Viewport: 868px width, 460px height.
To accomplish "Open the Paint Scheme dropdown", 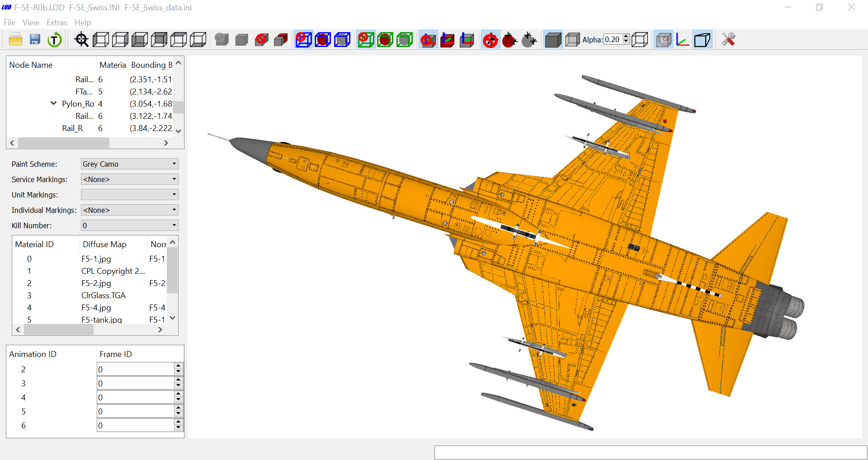I will pyautogui.click(x=130, y=164).
